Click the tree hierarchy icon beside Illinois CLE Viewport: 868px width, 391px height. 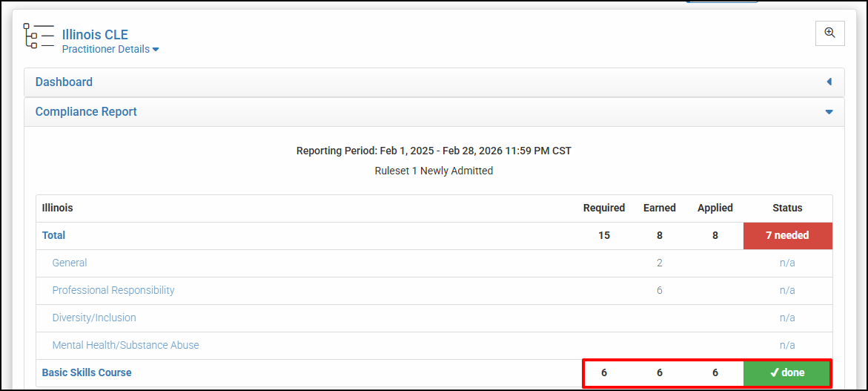(39, 36)
